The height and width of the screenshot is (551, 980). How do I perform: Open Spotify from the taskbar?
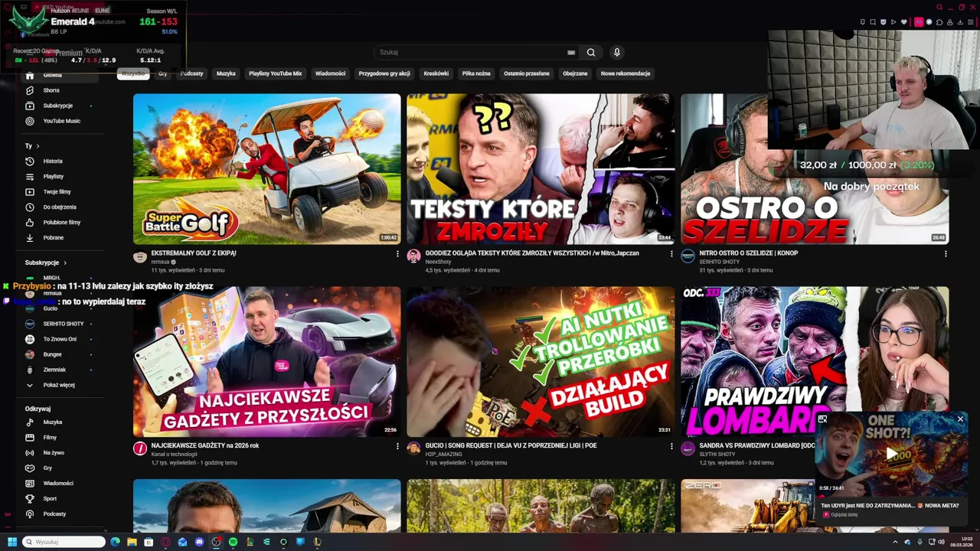[233, 542]
